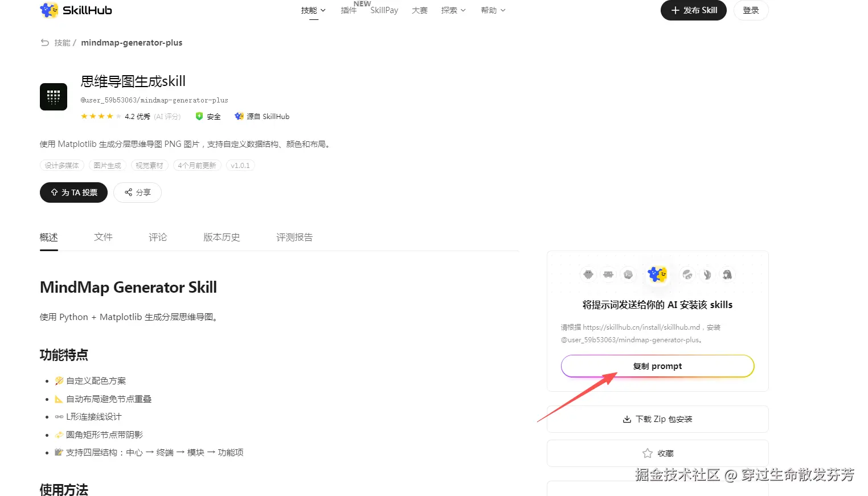Click the 发布 Skill button

click(x=694, y=10)
